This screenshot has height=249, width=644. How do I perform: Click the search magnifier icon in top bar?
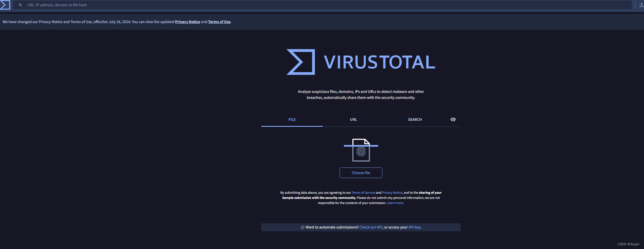point(20,5)
